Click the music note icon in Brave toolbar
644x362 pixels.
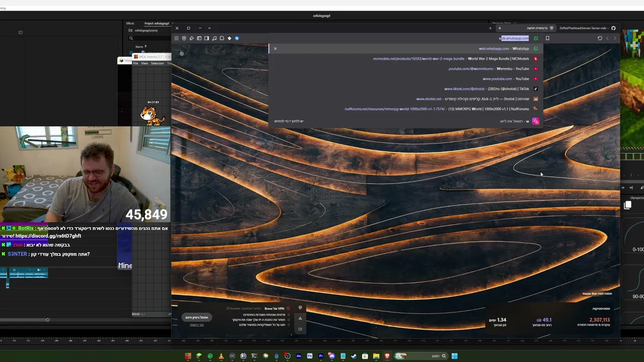click(x=214, y=38)
